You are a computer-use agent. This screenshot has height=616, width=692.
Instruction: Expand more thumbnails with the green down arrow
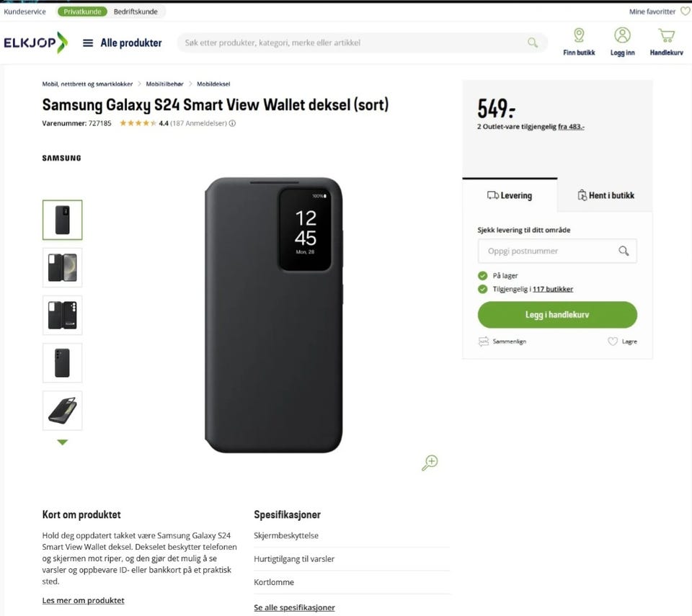pyautogui.click(x=63, y=442)
